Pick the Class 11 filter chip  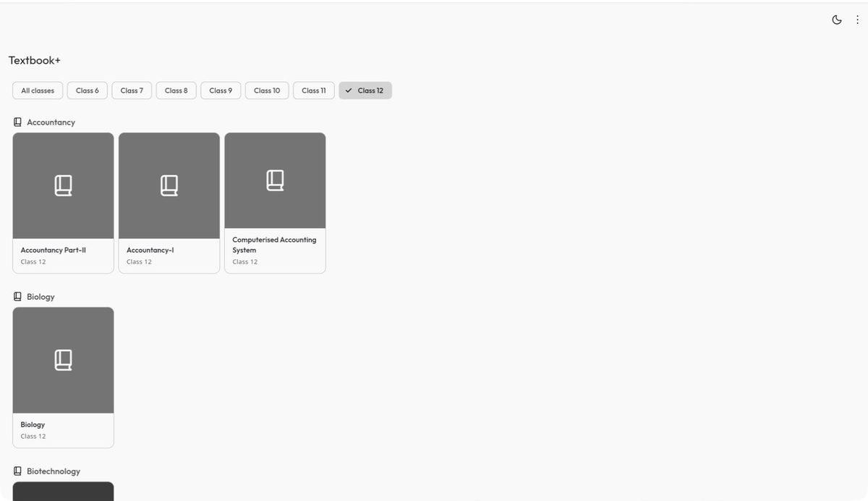pos(314,90)
